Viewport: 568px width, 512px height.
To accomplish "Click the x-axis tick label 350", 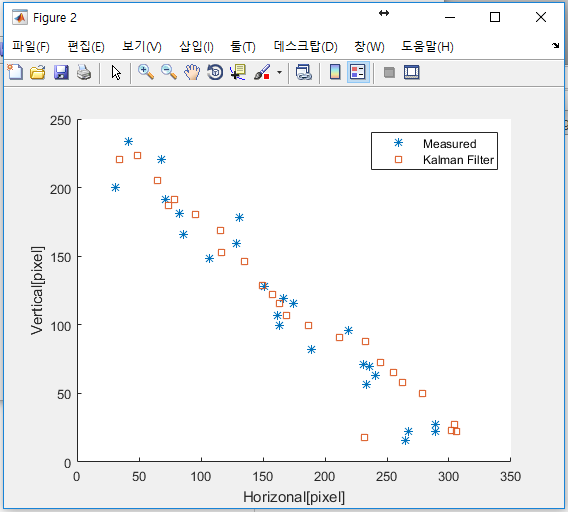I will [x=510, y=476].
